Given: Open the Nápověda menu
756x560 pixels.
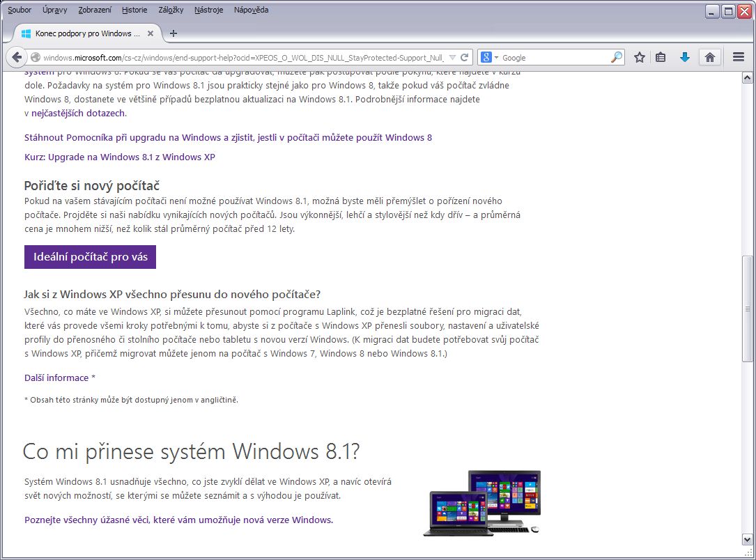Looking at the screenshot, I should [252, 10].
